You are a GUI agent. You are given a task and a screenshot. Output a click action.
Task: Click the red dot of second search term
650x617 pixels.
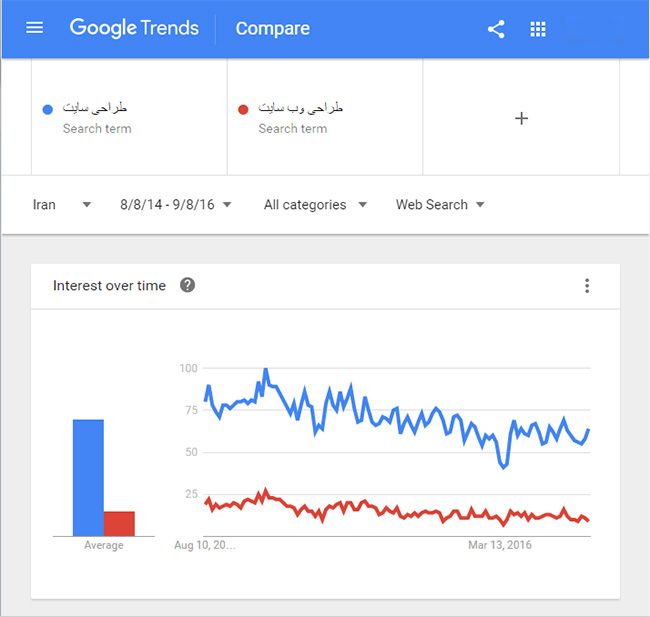(243, 109)
